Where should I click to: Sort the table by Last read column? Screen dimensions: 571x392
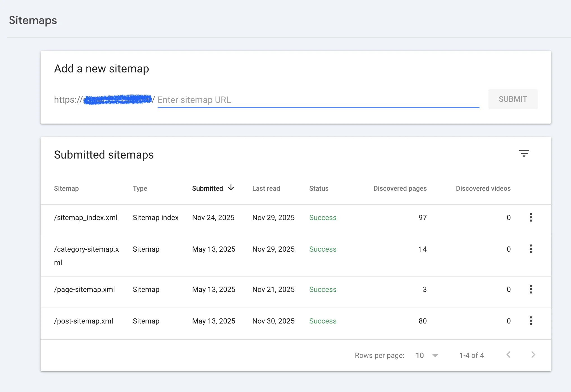[266, 188]
